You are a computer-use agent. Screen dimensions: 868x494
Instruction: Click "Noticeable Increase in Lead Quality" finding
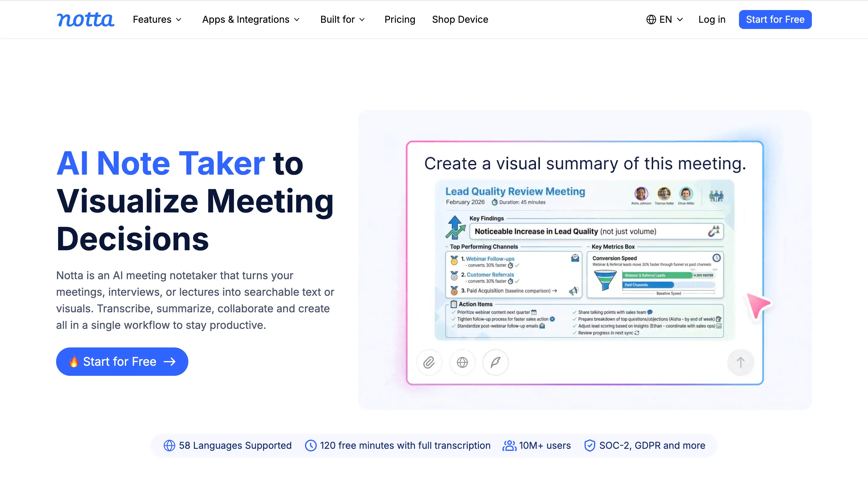click(x=536, y=231)
